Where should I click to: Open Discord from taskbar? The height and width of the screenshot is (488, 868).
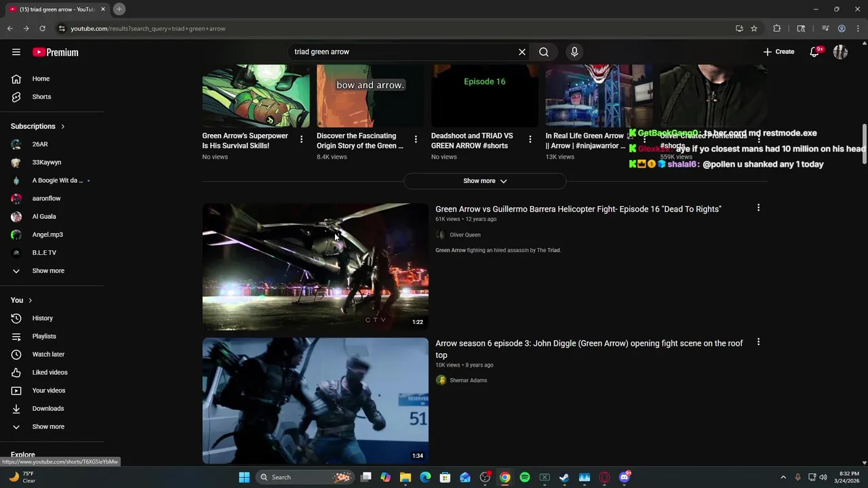(624, 477)
